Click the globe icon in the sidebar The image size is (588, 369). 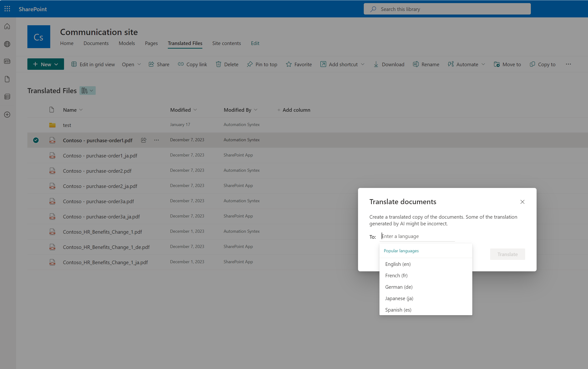coord(7,44)
